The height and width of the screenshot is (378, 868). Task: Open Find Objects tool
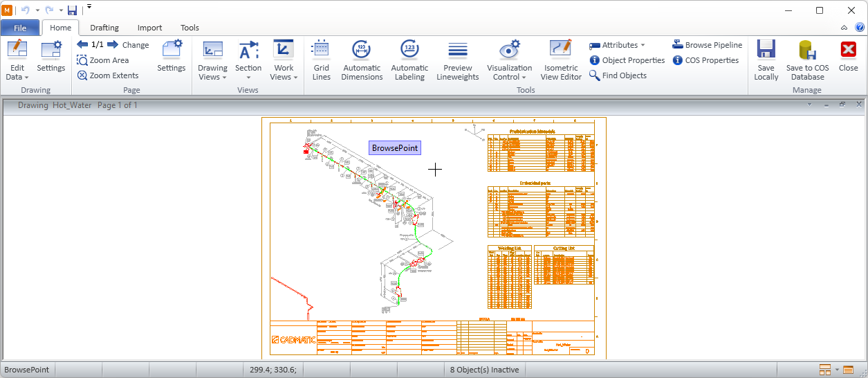click(618, 75)
